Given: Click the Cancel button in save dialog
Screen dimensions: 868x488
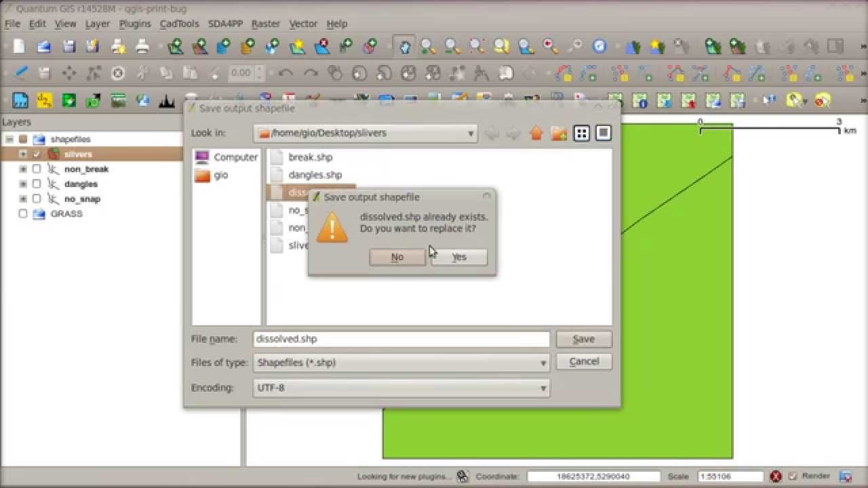Looking at the screenshot, I should (584, 361).
